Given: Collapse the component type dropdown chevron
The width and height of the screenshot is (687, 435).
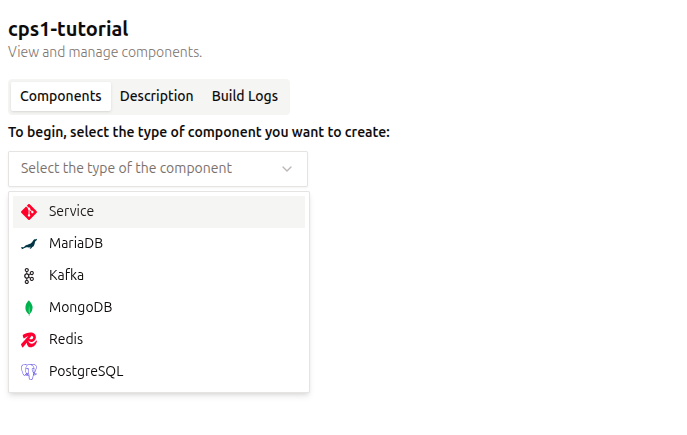Looking at the screenshot, I should (x=287, y=169).
